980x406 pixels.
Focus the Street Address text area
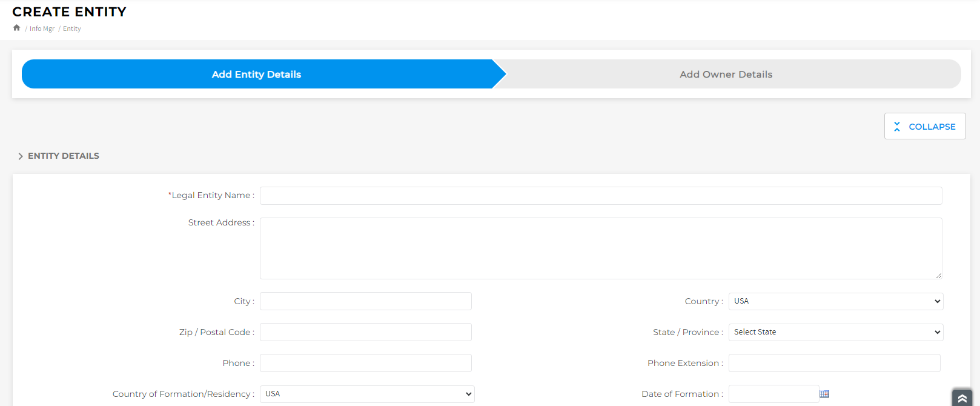[600, 248]
